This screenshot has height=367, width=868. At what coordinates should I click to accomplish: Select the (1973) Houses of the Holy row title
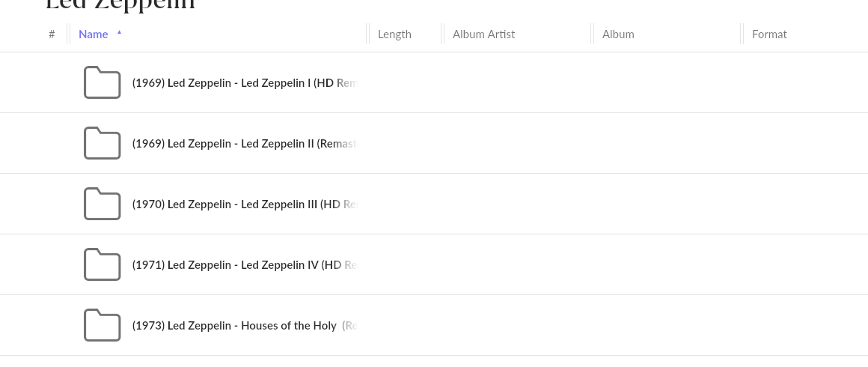tap(245, 325)
